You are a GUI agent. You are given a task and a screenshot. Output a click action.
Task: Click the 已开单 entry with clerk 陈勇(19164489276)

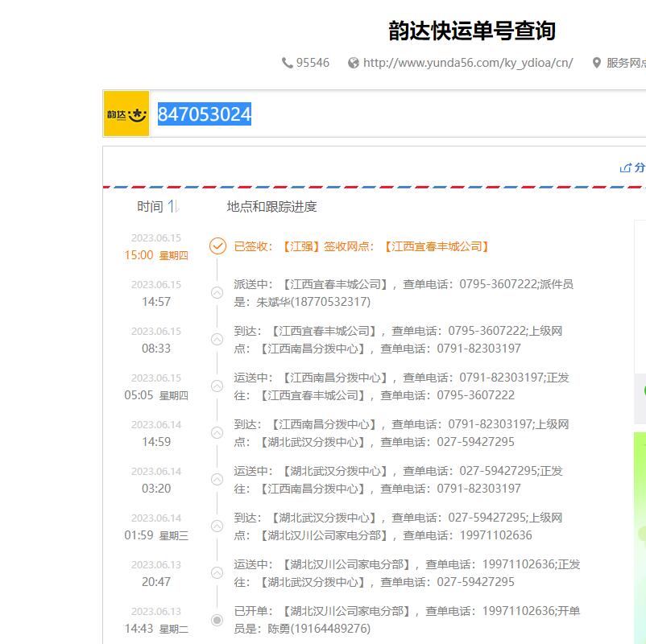point(407,620)
